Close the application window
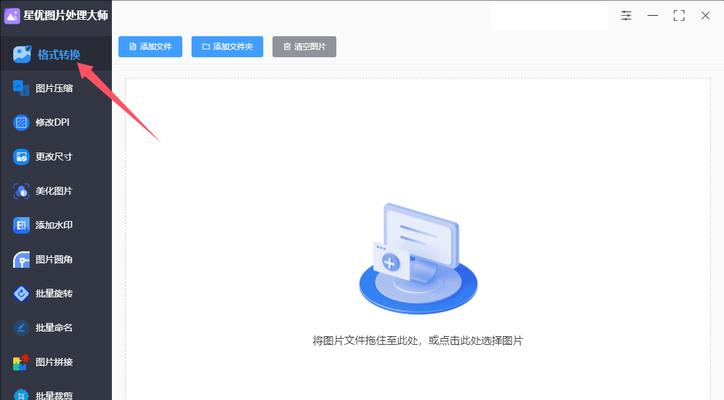This screenshot has height=400, width=724. click(706, 16)
